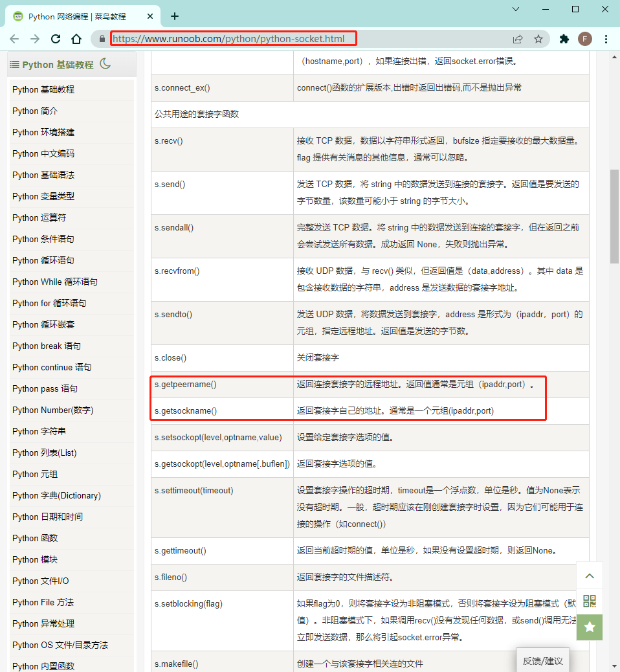Open Python 中文编码 sidebar entry
Screen dimensions: 620x672
tap(43, 154)
